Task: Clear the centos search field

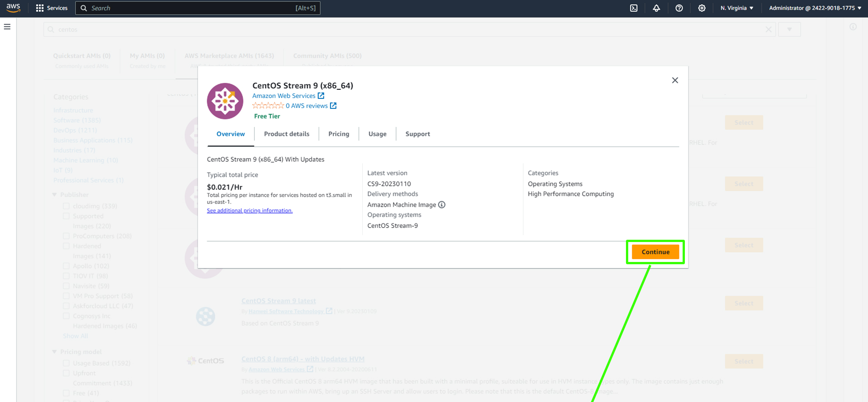Action: tap(769, 29)
